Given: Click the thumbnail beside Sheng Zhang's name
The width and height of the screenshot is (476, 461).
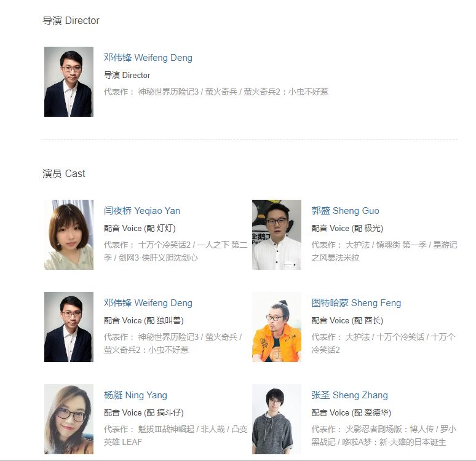Looking at the screenshot, I should coord(277,419).
